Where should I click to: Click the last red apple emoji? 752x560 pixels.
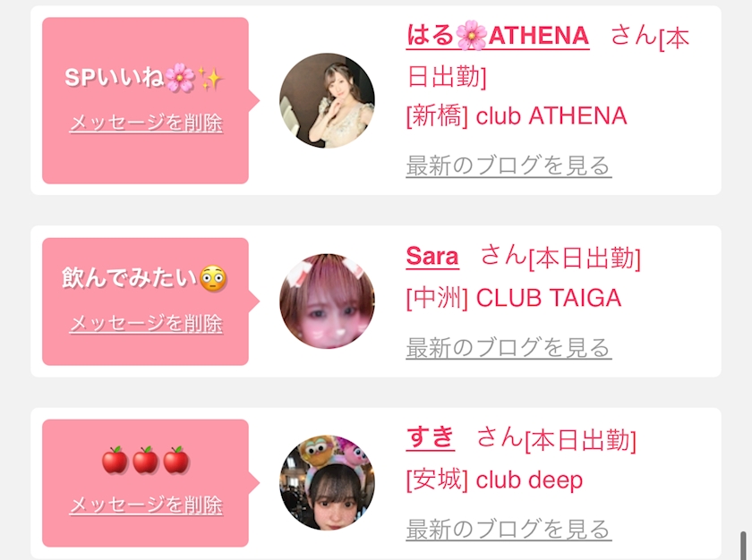pos(176,460)
